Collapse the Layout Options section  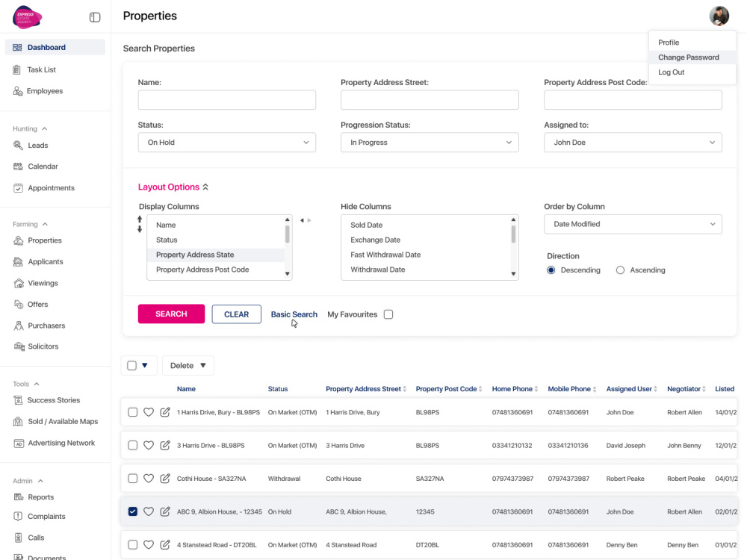(173, 187)
